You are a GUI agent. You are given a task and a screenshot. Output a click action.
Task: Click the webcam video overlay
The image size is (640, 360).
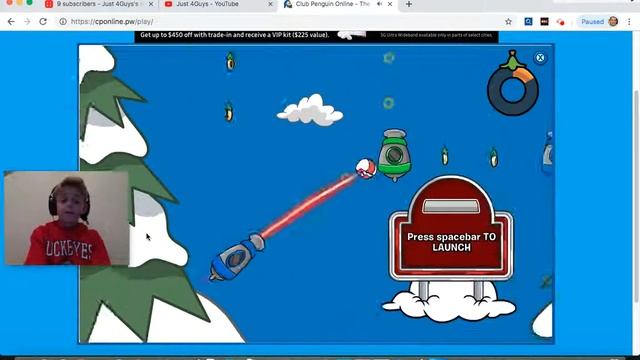(67, 218)
